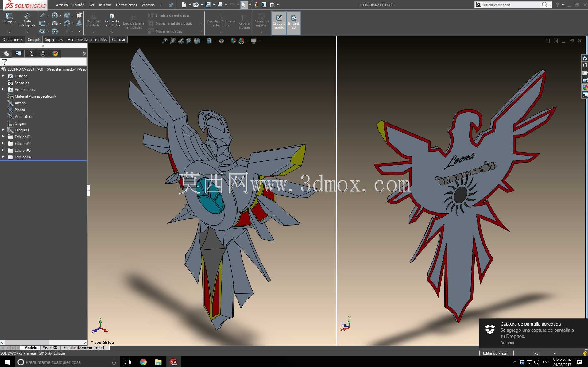
Task: Choose the Circle sketch tool
Action: coord(55,15)
